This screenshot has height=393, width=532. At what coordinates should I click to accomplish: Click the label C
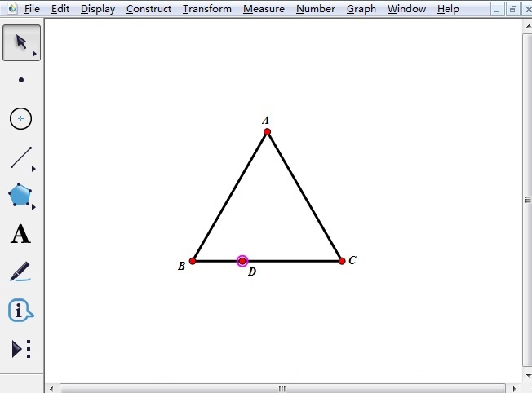click(352, 260)
